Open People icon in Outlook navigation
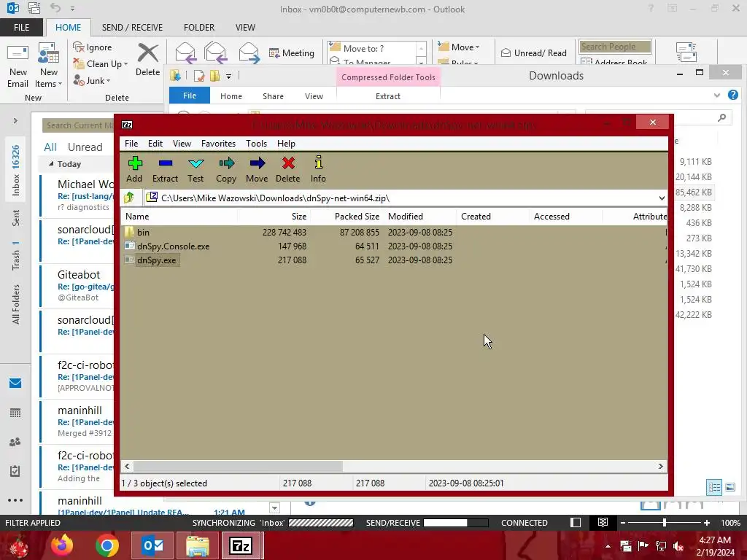This screenshot has height=560, width=747. click(15, 442)
